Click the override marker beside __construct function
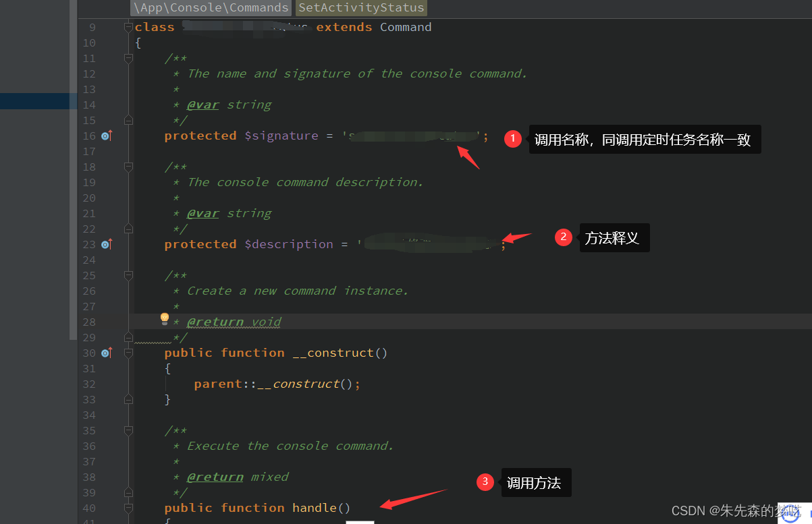 (106, 353)
